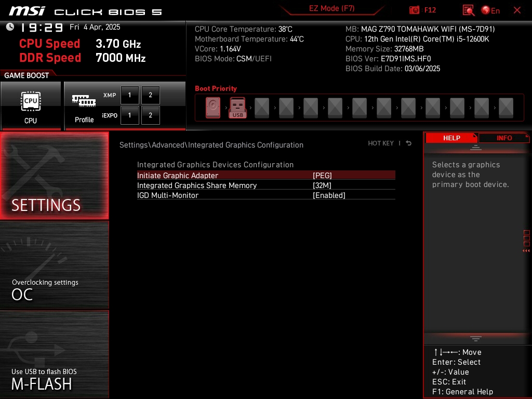Select the USB boot device icon
The width and height of the screenshot is (532, 399).
pos(237,108)
